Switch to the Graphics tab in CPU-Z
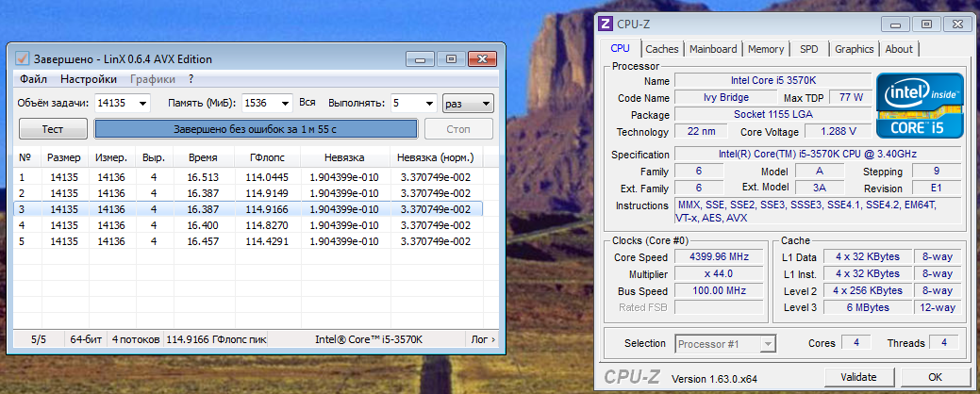 click(854, 49)
